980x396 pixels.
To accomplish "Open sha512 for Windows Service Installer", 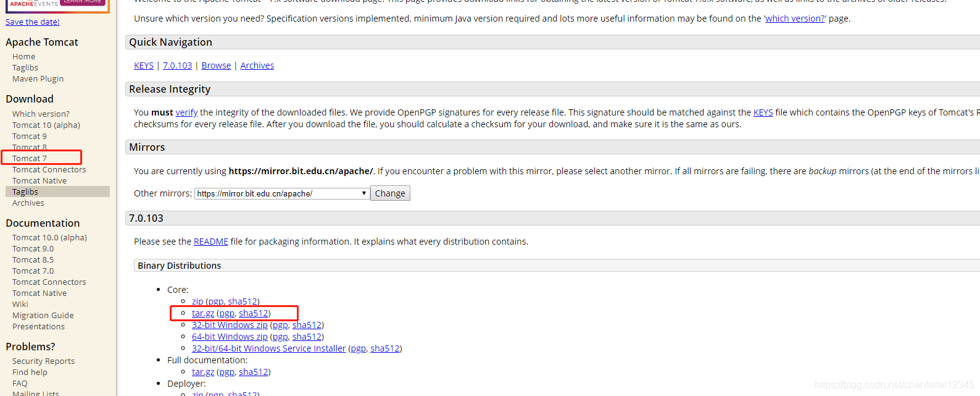I will point(385,348).
